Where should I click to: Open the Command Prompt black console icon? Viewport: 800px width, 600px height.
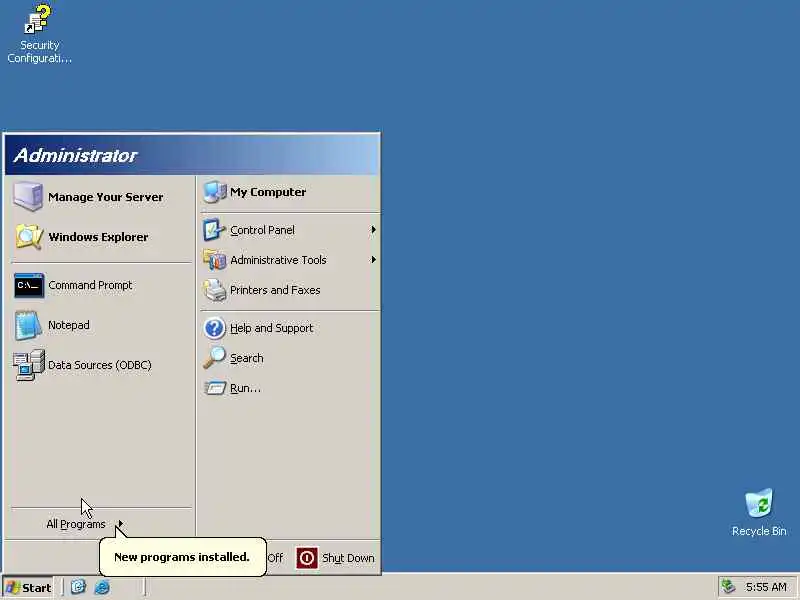(29, 285)
